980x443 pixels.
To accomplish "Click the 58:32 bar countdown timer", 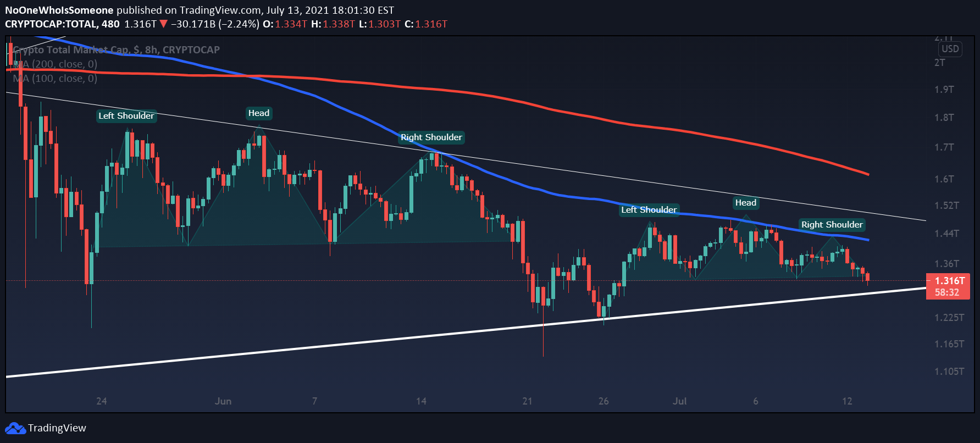I will tap(946, 292).
